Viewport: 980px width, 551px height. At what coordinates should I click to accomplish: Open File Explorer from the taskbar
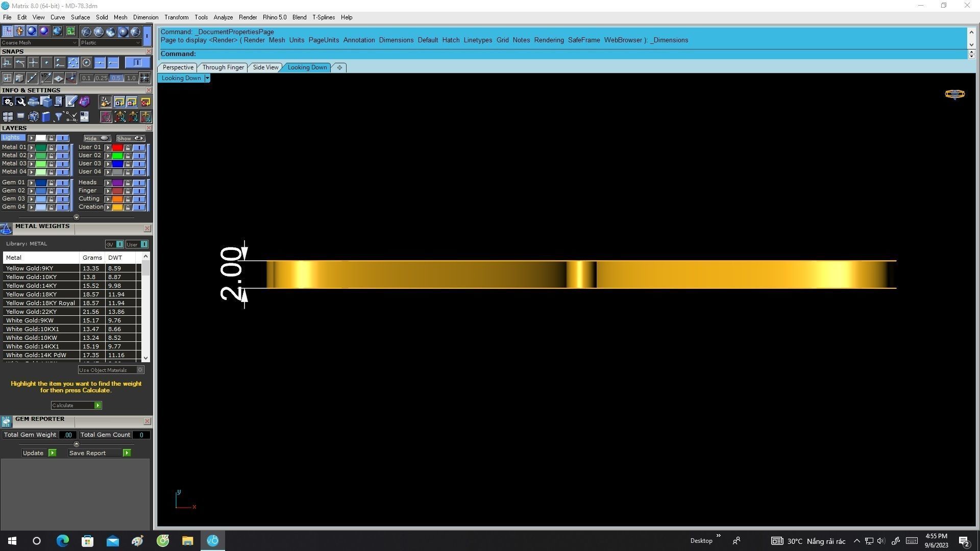187,541
